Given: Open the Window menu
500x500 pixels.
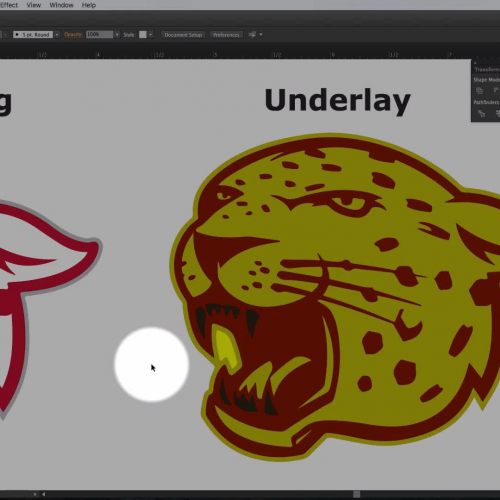Looking at the screenshot, I should point(61,5).
